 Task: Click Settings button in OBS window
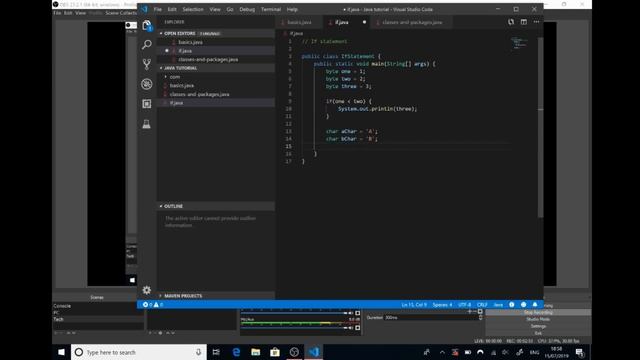[538, 326]
